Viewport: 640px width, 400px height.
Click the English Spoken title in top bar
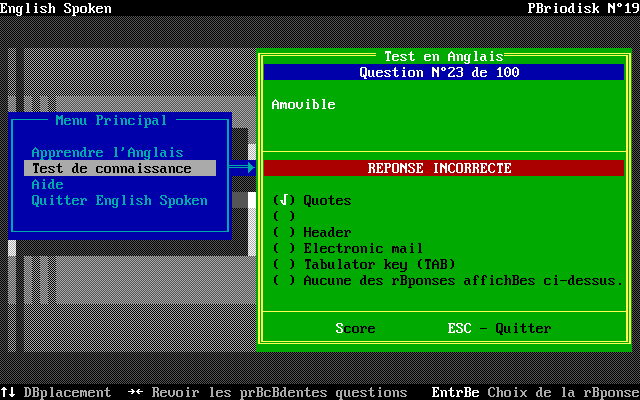[56, 8]
